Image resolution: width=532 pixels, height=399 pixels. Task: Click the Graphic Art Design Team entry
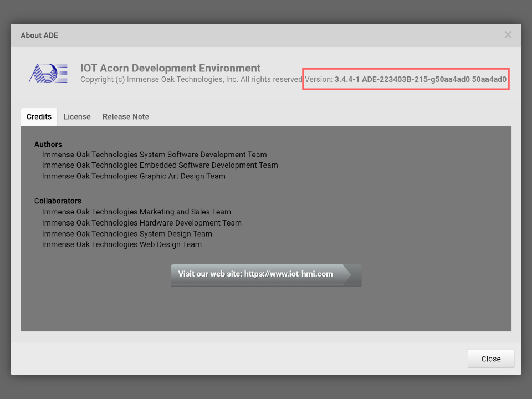pyautogui.click(x=134, y=176)
